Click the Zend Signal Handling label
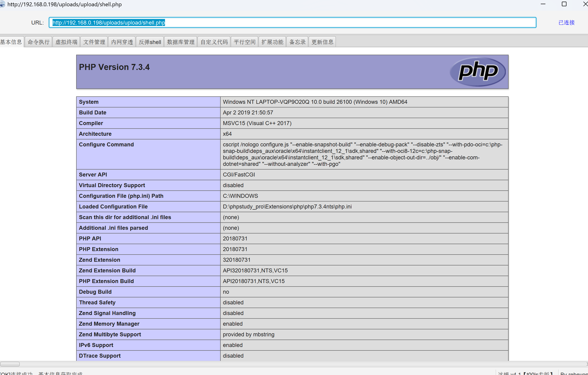 pos(107,313)
